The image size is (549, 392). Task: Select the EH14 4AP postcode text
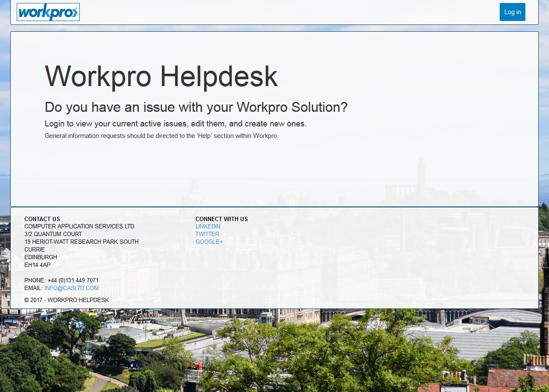37,265
